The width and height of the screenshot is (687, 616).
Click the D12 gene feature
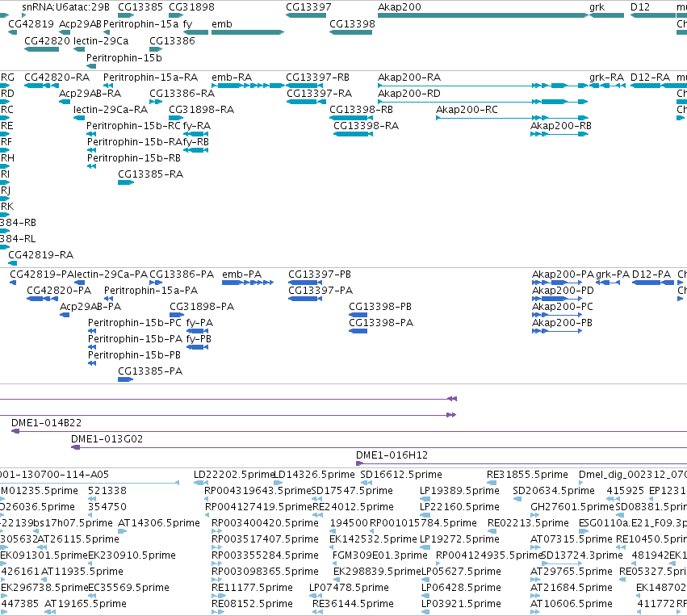653,15
